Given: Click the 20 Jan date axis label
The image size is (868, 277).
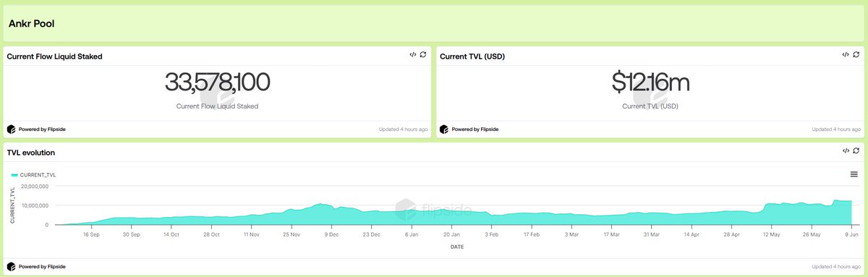Looking at the screenshot, I should (x=452, y=234).
